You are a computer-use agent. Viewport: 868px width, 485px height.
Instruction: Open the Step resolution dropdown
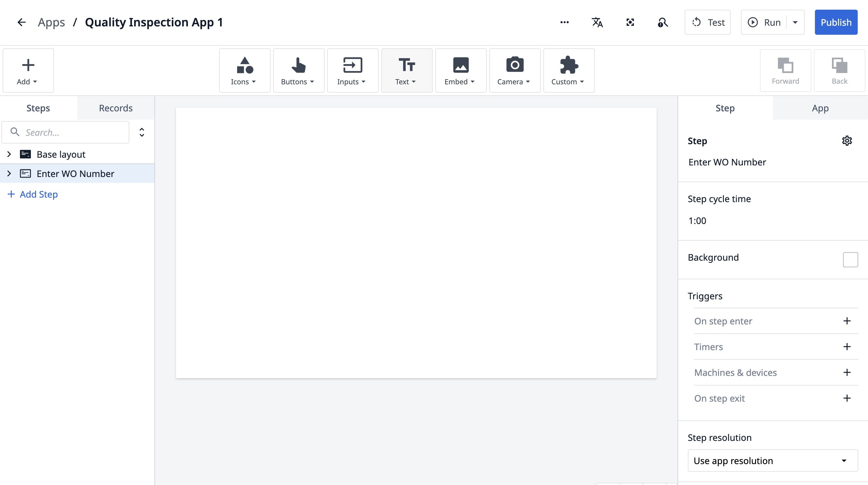click(x=772, y=461)
